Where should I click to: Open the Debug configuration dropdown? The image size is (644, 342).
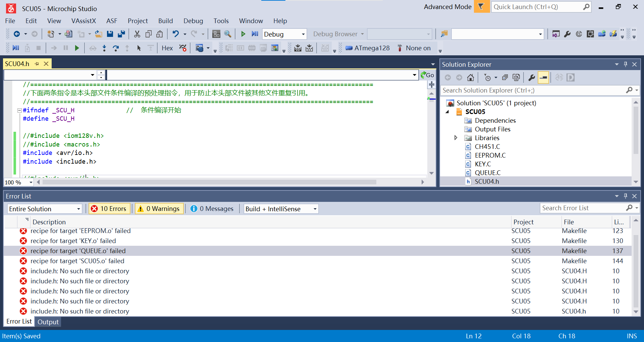pos(284,34)
